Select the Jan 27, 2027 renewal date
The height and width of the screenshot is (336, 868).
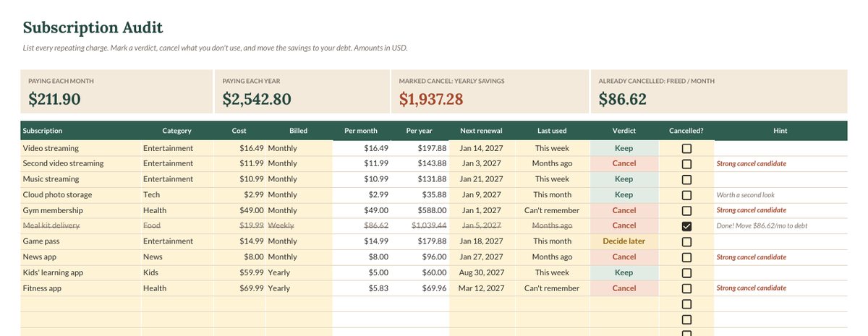[x=481, y=257]
